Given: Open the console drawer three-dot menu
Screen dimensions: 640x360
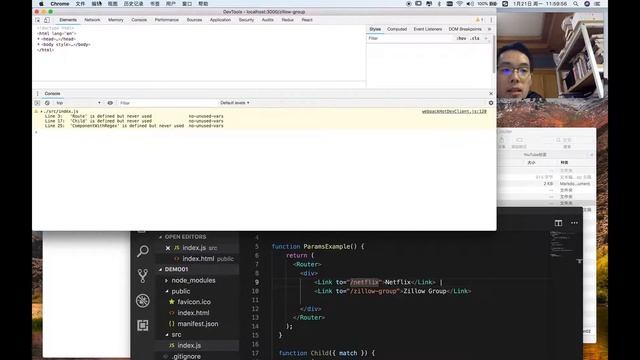Looking at the screenshot, I should (x=38, y=93).
